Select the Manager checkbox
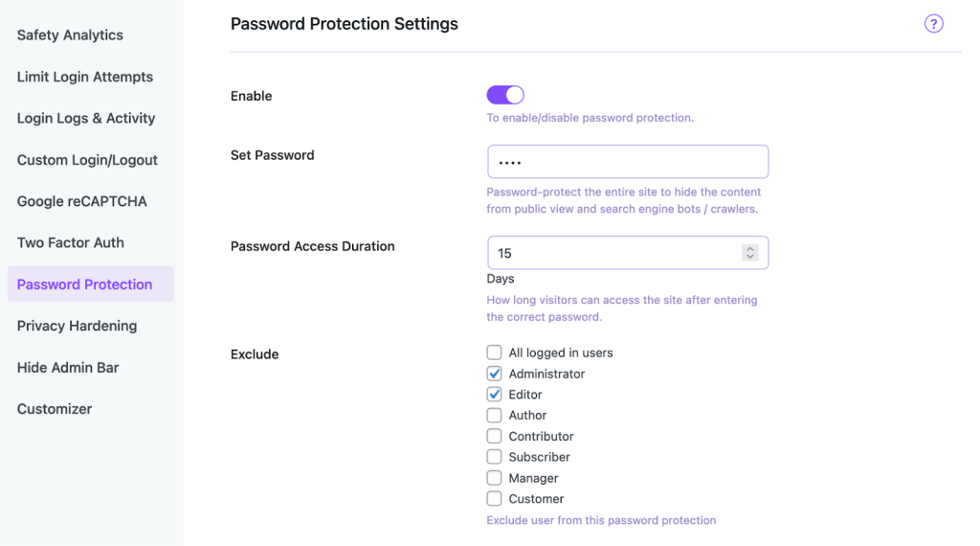Image resolution: width=980 pixels, height=546 pixels. click(x=494, y=478)
